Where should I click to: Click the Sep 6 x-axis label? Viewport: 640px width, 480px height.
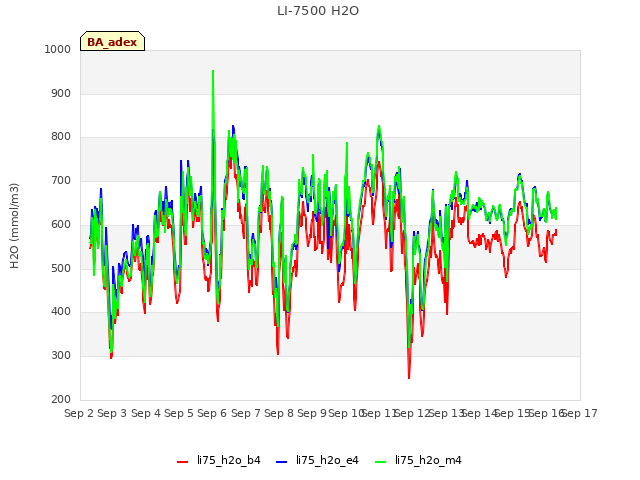pyautogui.click(x=212, y=413)
